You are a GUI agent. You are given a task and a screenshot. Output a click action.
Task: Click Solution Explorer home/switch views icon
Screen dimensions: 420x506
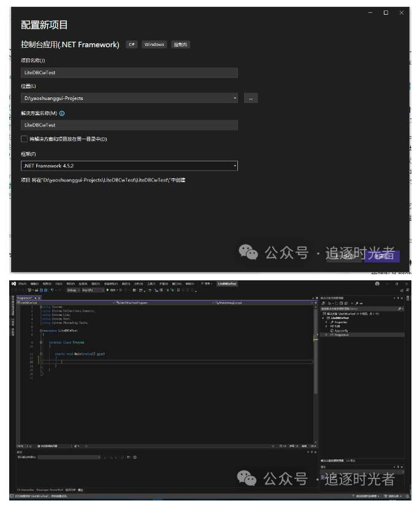tap(323, 304)
